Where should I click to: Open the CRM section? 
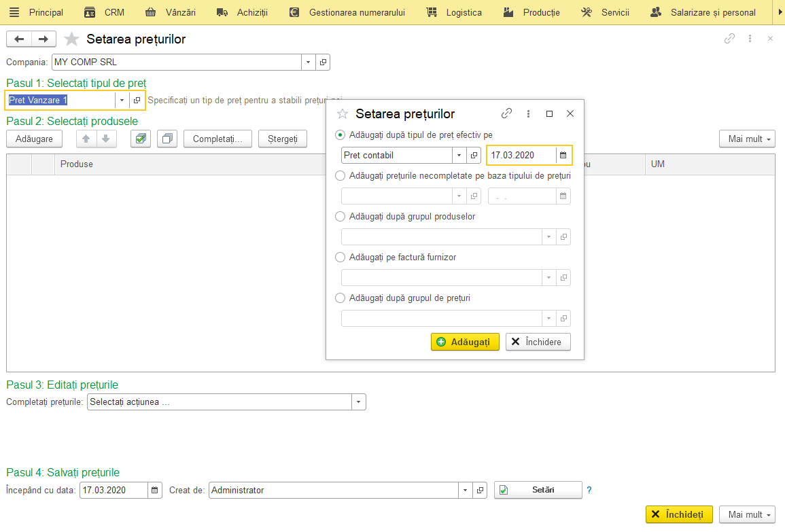click(x=104, y=12)
